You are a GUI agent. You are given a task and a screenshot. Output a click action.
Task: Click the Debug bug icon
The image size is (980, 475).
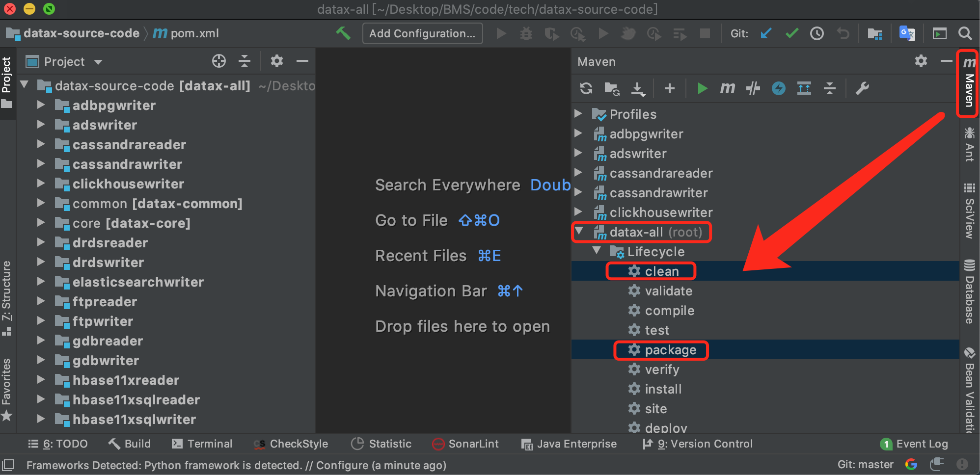526,33
